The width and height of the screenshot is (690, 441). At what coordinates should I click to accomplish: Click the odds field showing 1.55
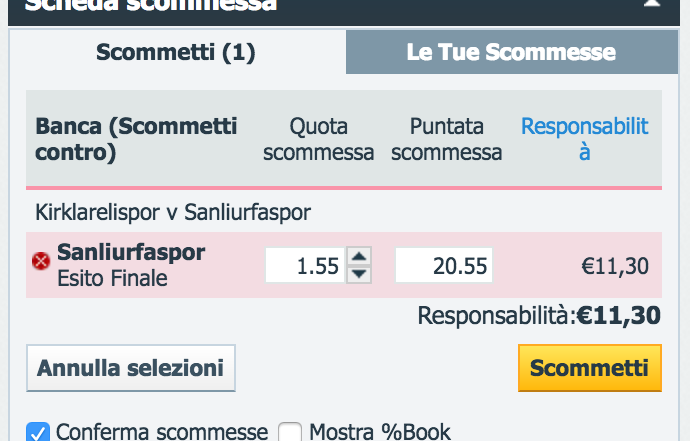pos(305,265)
